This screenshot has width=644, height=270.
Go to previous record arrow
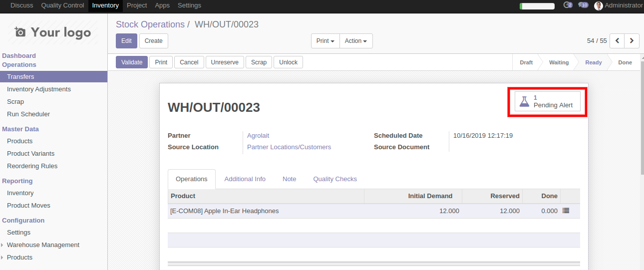click(x=618, y=41)
